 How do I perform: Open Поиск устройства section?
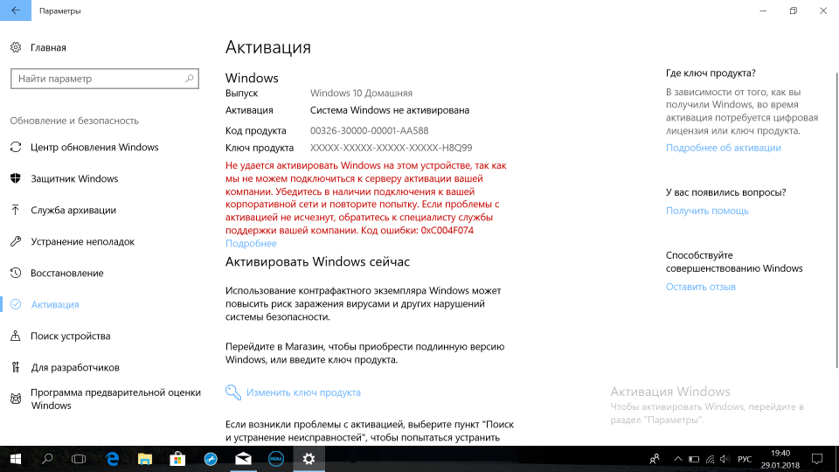click(x=70, y=336)
